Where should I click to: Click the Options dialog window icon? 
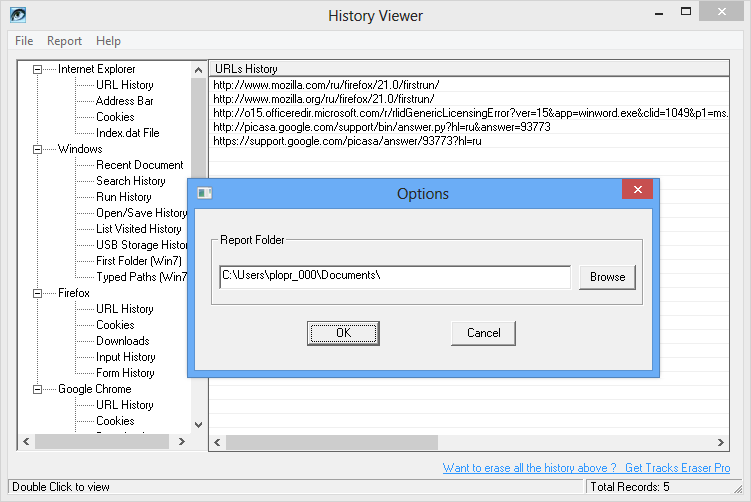pyautogui.click(x=205, y=193)
